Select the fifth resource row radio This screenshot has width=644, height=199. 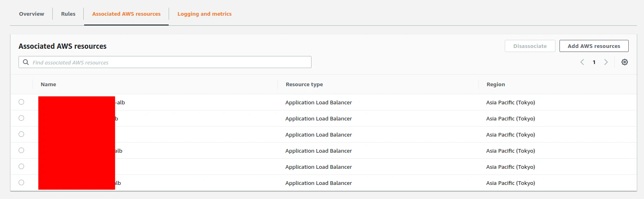coord(21,166)
